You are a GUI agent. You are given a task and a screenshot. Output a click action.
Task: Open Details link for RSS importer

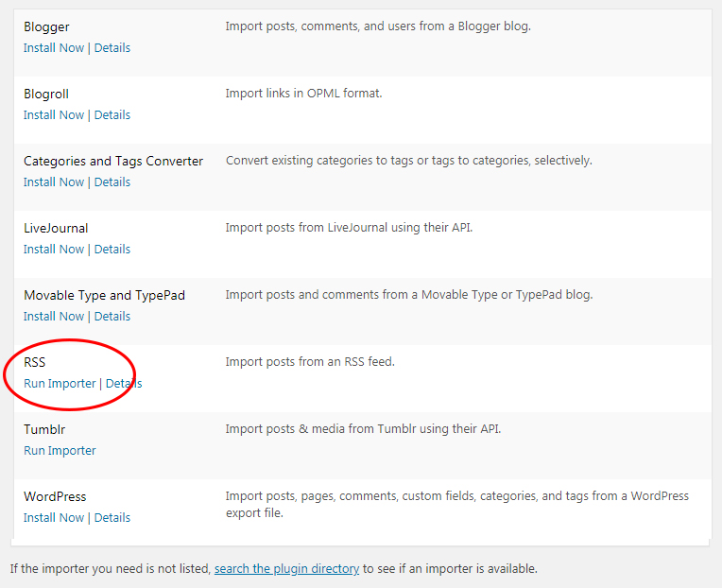click(124, 384)
